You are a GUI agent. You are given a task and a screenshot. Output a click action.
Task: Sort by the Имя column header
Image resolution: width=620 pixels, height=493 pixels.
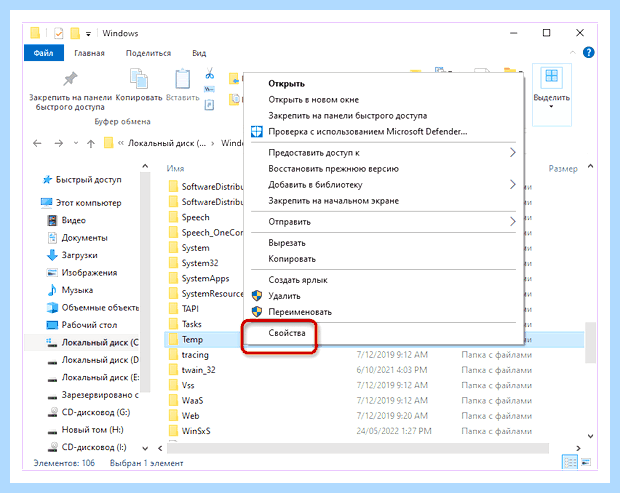pyautogui.click(x=175, y=168)
